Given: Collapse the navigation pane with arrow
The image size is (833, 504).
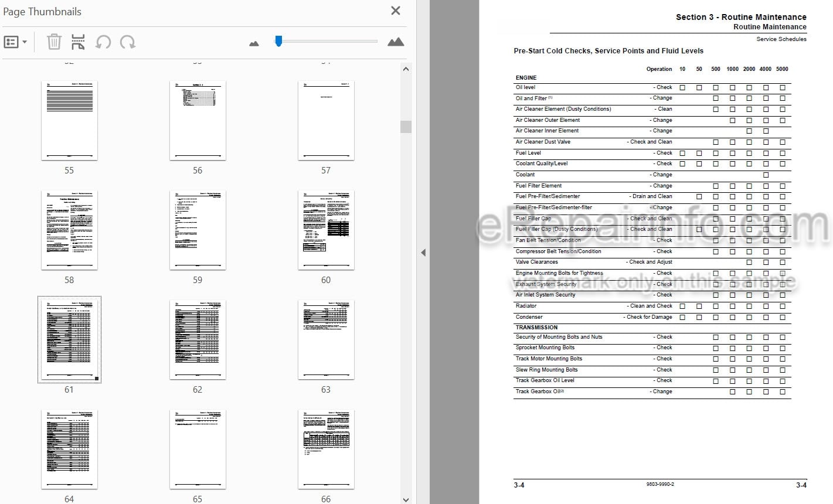Looking at the screenshot, I should [423, 253].
